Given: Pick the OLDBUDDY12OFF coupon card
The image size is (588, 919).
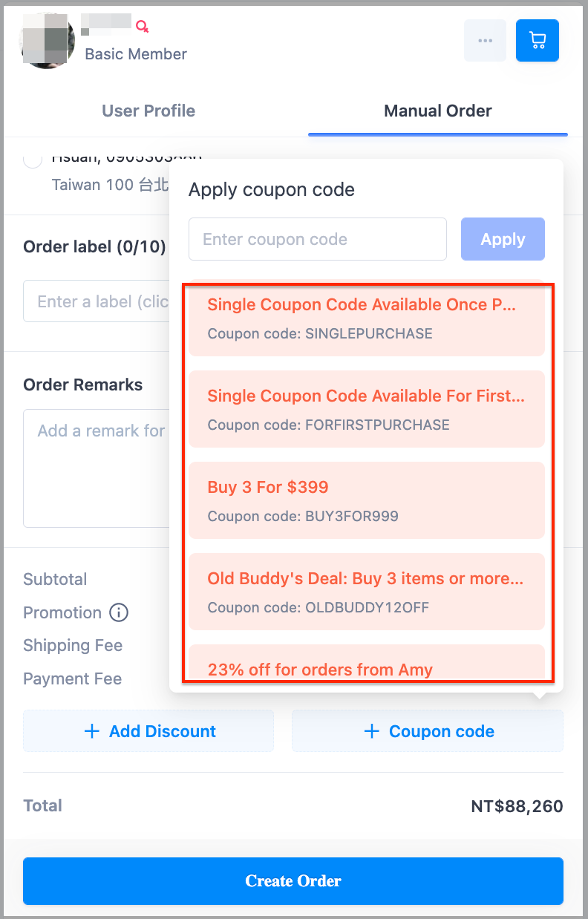Looking at the screenshot, I should (x=367, y=592).
